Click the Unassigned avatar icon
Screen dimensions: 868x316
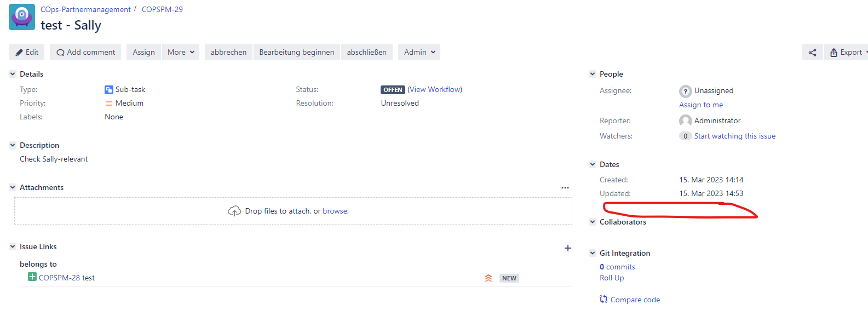tap(686, 91)
